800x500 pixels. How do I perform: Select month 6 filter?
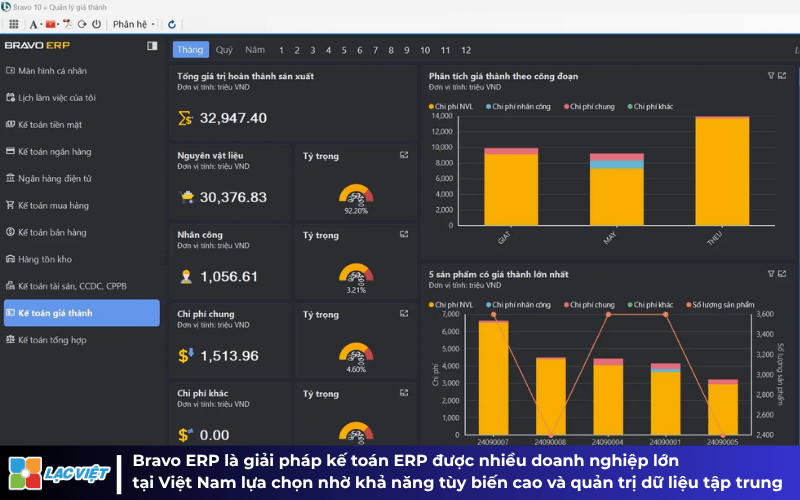point(360,50)
